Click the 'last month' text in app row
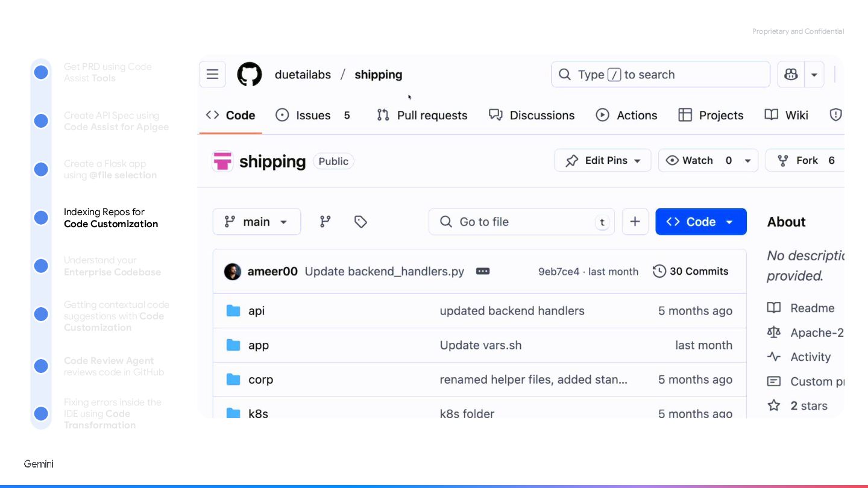868x488 pixels. (703, 345)
